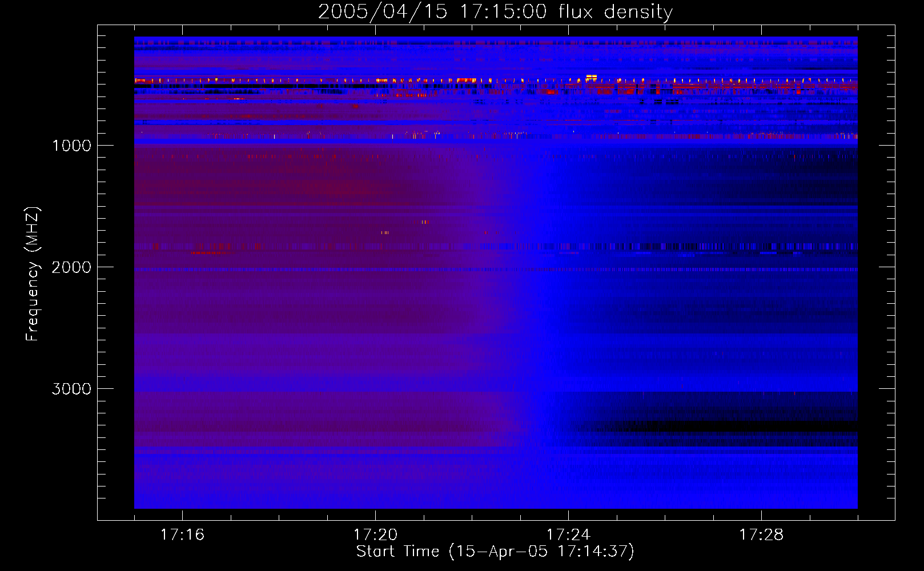Viewport: 924px width, 571px height.
Task: Select the 2000 frequency tick label
Action: click(71, 267)
